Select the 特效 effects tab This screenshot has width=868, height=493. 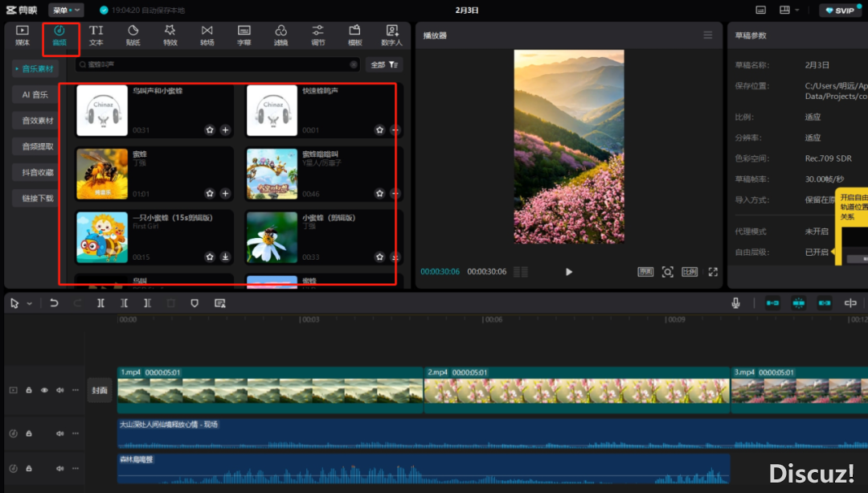[170, 35]
